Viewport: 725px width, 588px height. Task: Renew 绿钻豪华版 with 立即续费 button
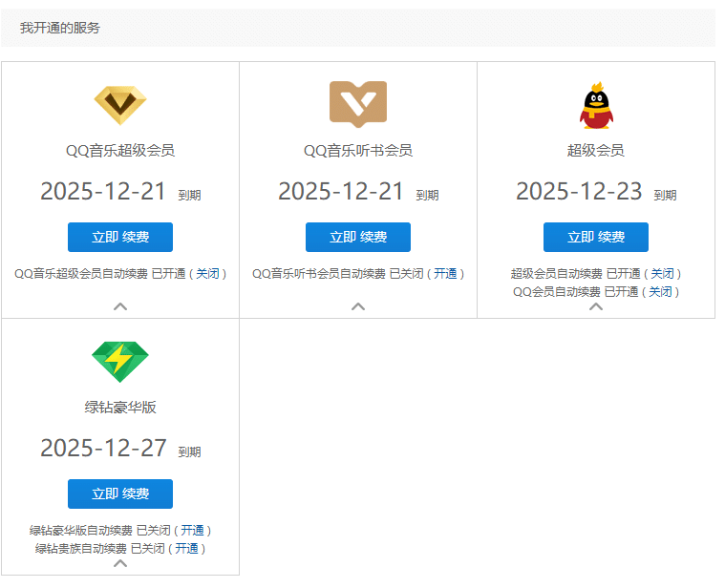pos(120,493)
